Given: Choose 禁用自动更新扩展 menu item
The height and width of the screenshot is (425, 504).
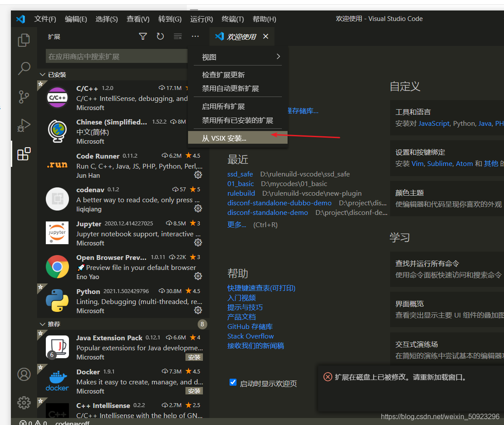Looking at the screenshot, I should pos(238,89).
